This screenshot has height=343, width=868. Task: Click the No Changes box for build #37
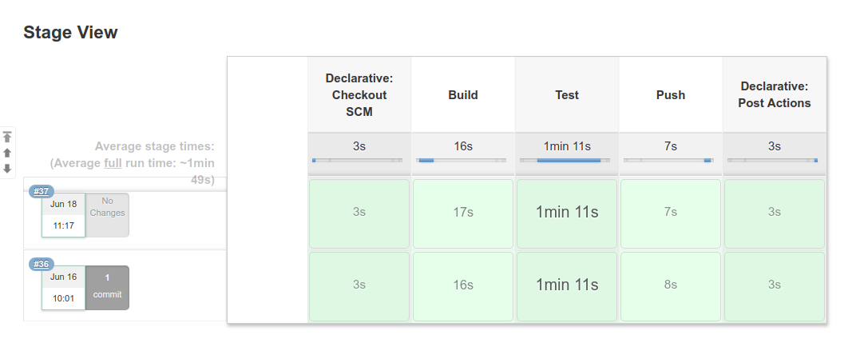pos(107,215)
